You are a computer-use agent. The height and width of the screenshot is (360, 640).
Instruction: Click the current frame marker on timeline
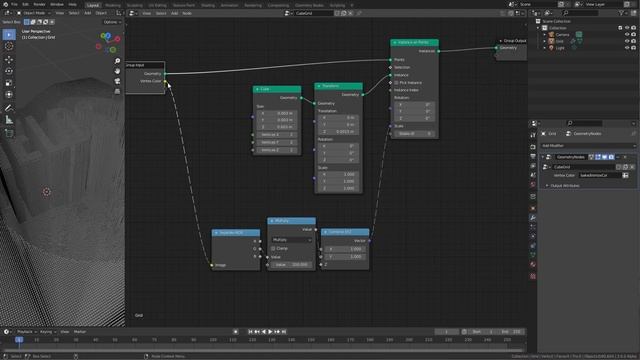[19, 340]
